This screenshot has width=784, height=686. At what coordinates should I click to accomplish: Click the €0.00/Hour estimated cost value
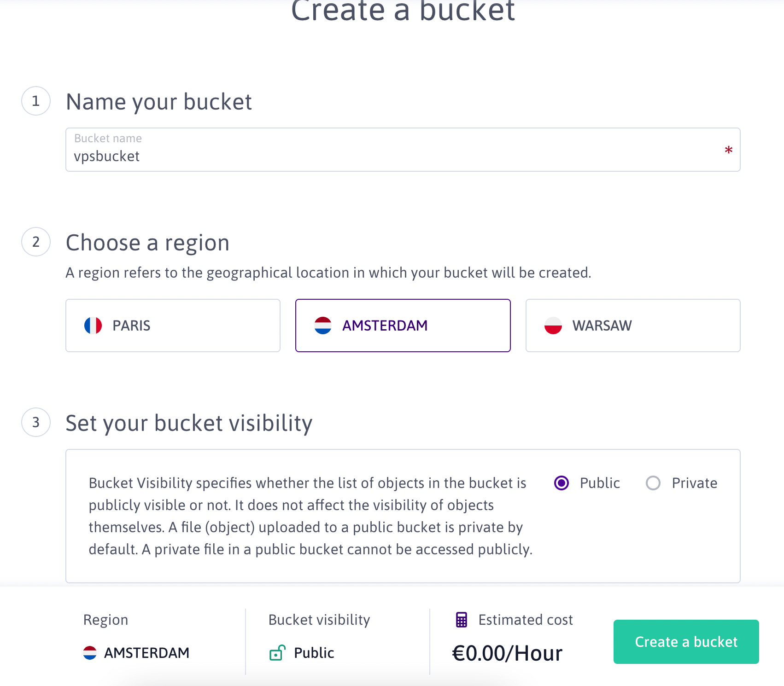(507, 653)
